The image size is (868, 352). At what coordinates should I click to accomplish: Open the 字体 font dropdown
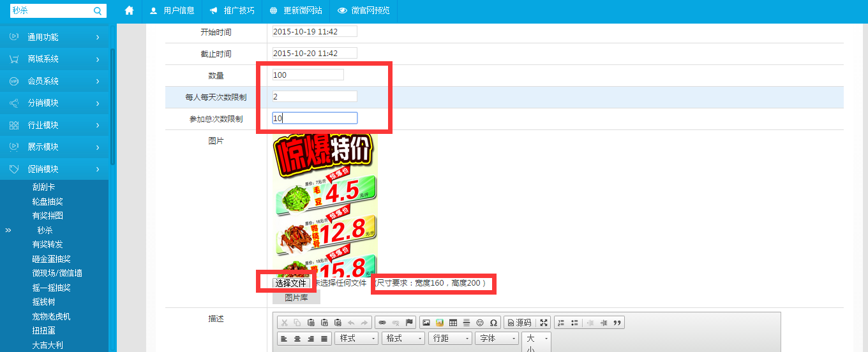496,339
